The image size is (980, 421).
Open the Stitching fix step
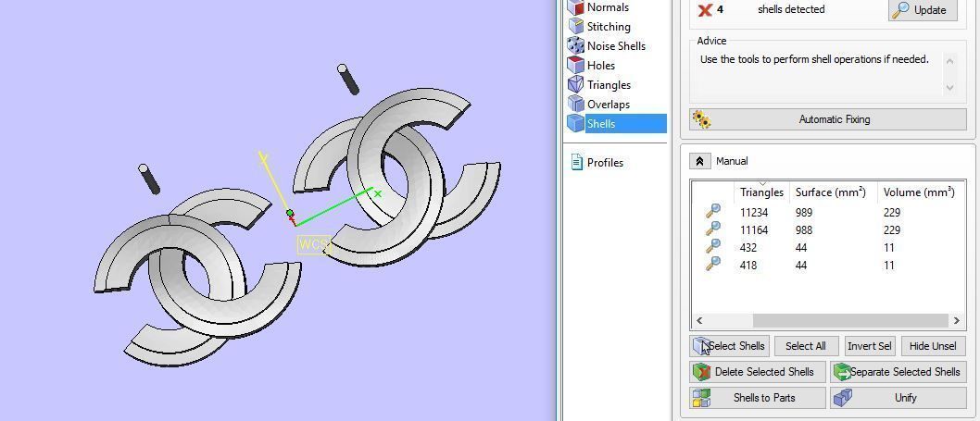(x=609, y=27)
